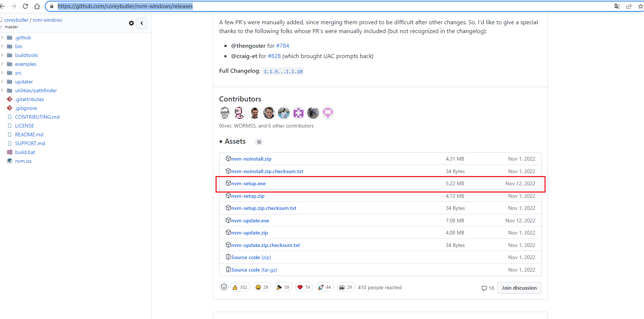Click the package icon beside nvm-setup.exe
The image size is (644, 319).
pyautogui.click(x=228, y=183)
